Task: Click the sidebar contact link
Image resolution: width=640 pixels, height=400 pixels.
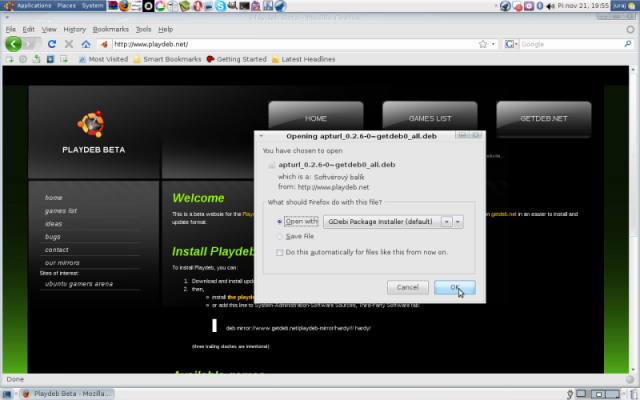Action: (x=57, y=250)
